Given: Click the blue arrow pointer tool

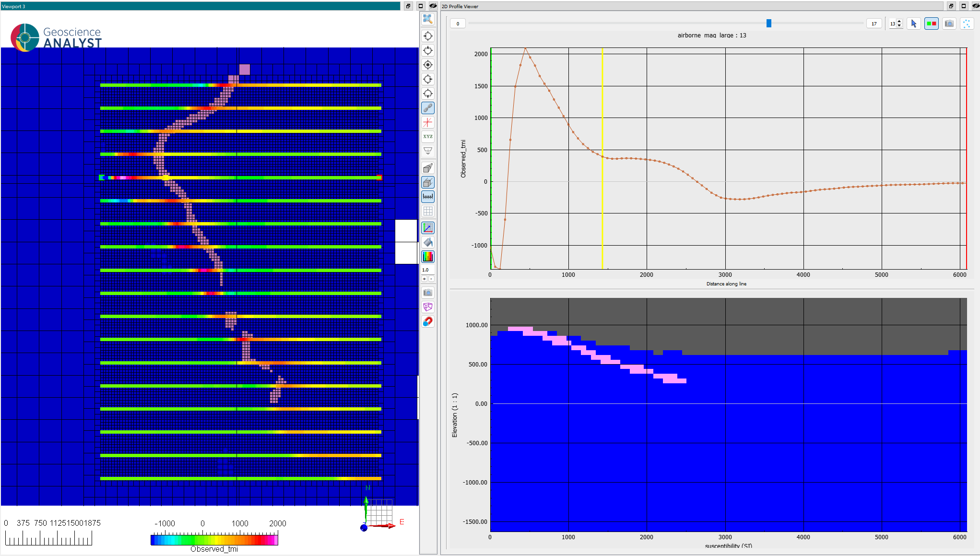Looking at the screenshot, I should 913,24.
